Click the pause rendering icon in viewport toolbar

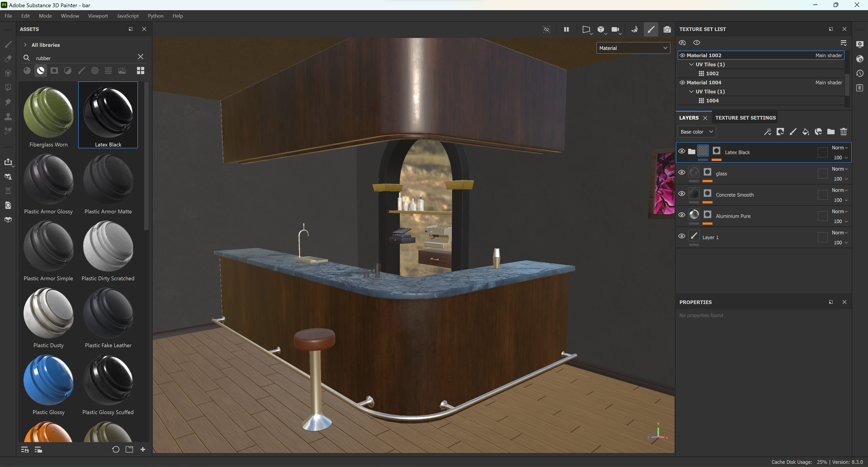pos(566,29)
